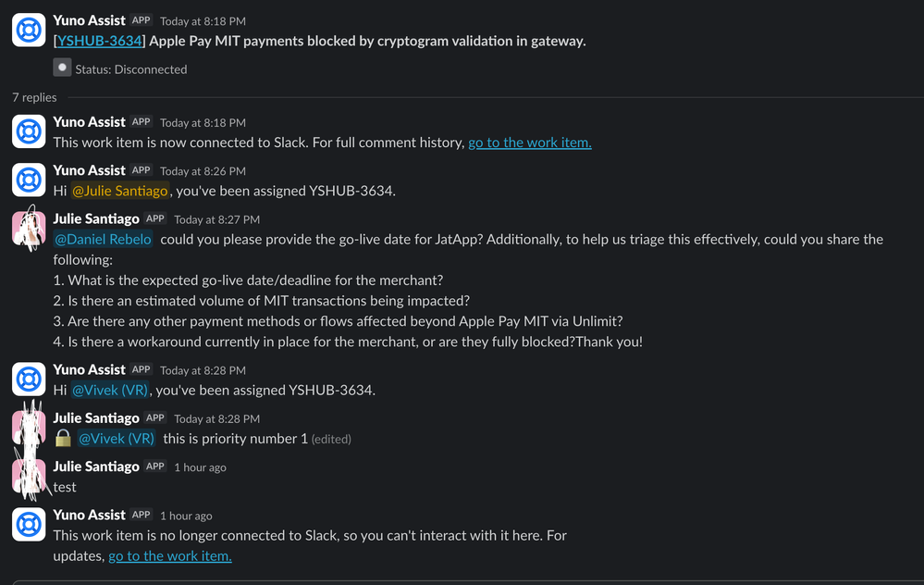
Task: Click the @Vivek (VR) mention in the assignment message
Action: pos(110,390)
